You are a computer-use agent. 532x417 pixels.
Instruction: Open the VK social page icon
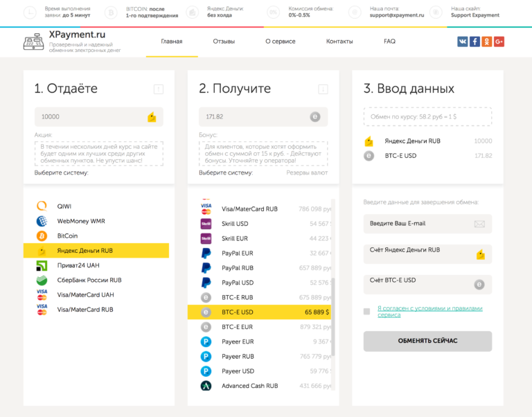tap(463, 42)
